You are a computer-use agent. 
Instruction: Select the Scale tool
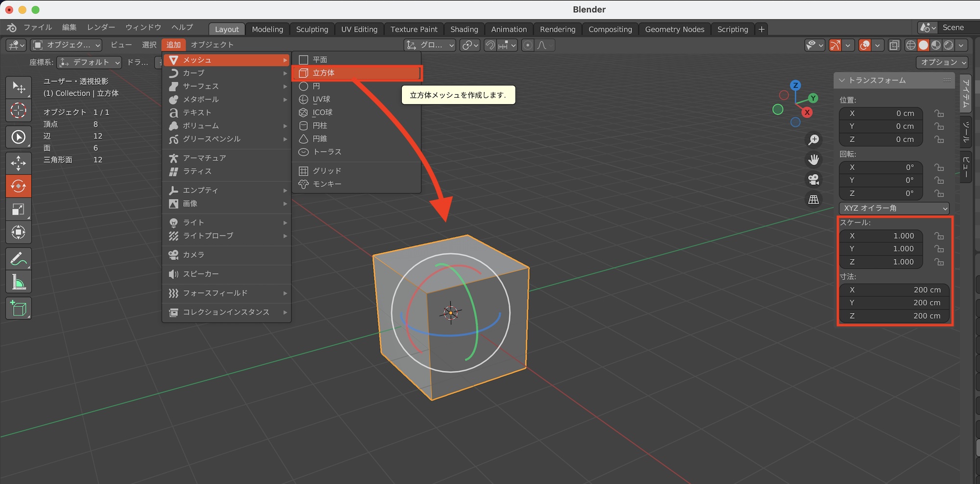tap(18, 209)
